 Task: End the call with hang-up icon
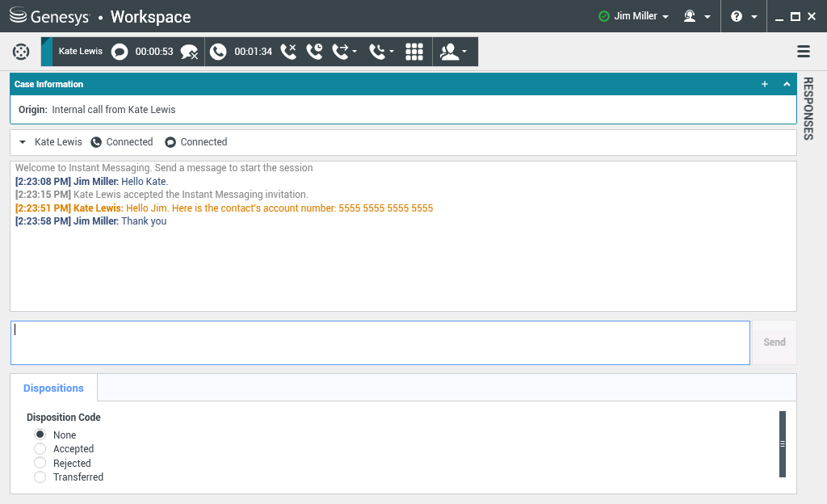[288, 51]
